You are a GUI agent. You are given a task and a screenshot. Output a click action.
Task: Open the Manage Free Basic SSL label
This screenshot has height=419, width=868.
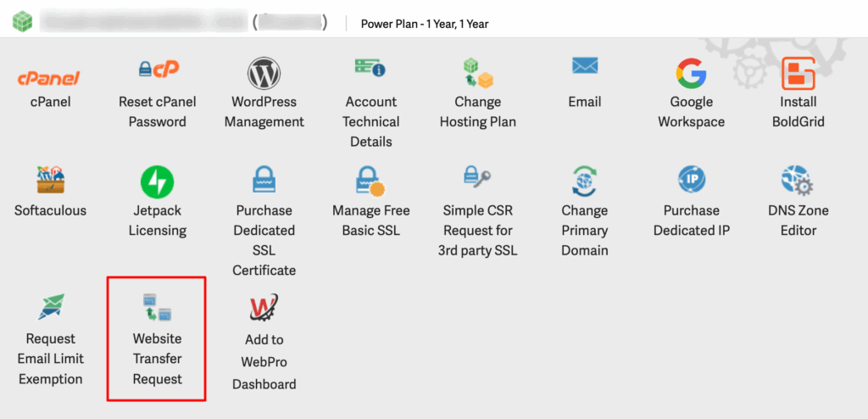(x=371, y=221)
